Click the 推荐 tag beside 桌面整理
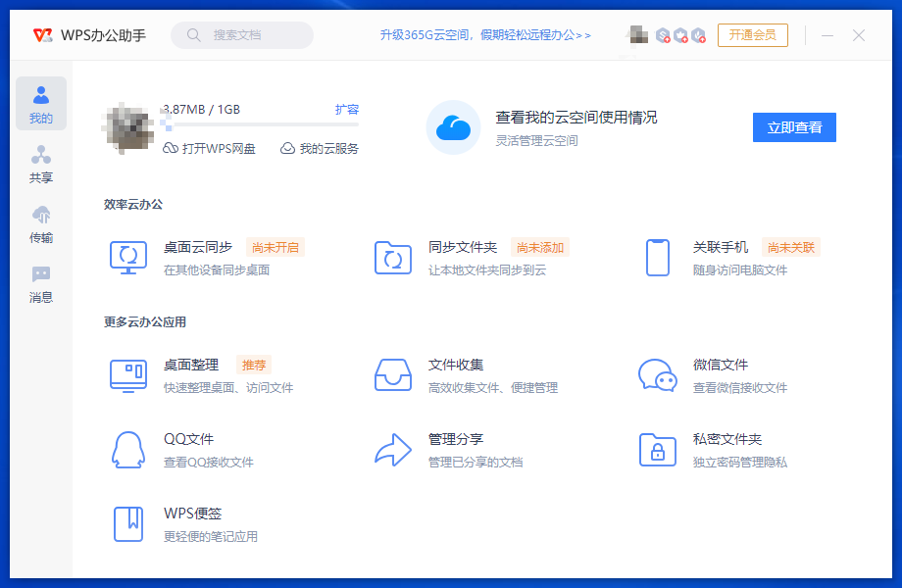This screenshot has width=902, height=588. (x=254, y=365)
